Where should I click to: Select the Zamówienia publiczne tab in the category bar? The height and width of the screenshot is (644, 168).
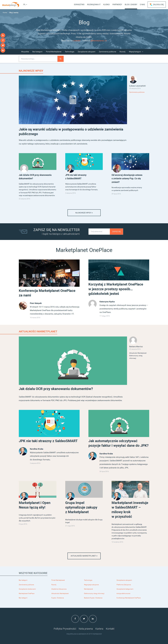(107, 52)
